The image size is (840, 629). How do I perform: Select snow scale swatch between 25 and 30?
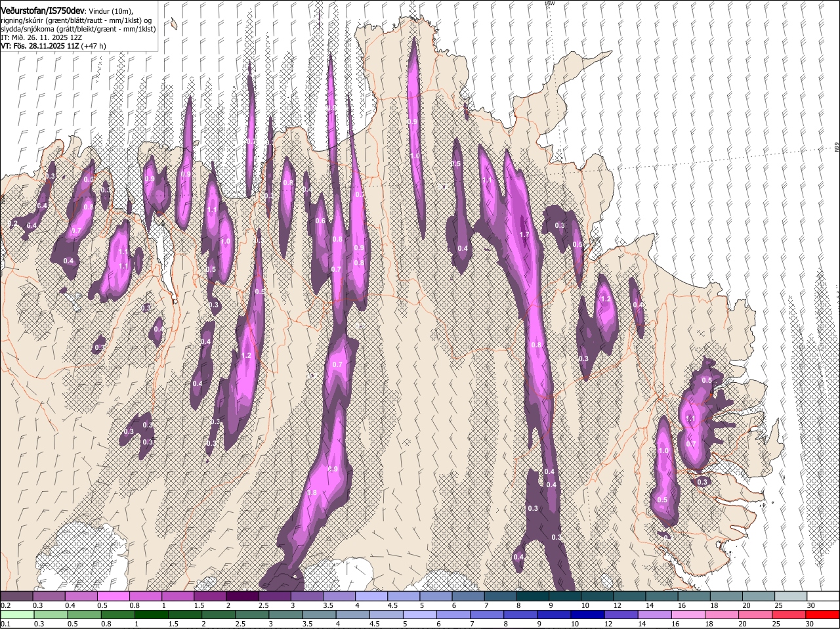coord(791,596)
